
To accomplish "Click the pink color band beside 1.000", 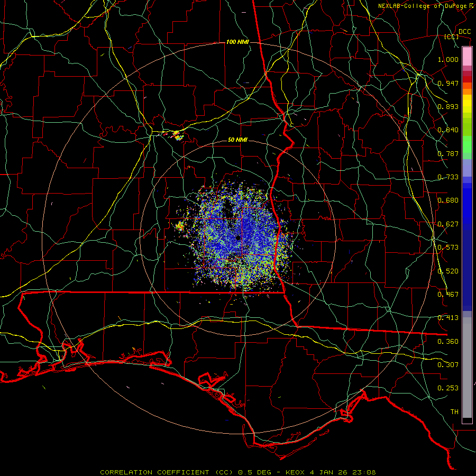I will (467, 57).
